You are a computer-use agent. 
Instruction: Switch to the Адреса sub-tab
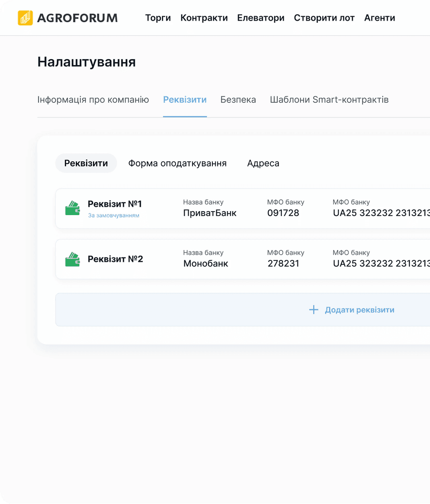pyautogui.click(x=263, y=163)
